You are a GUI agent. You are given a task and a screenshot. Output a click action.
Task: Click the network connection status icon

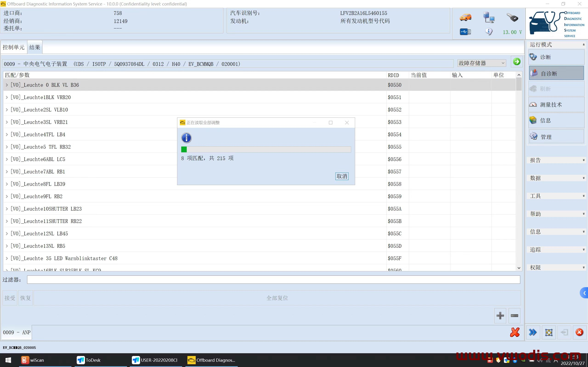(x=489, y=17)
